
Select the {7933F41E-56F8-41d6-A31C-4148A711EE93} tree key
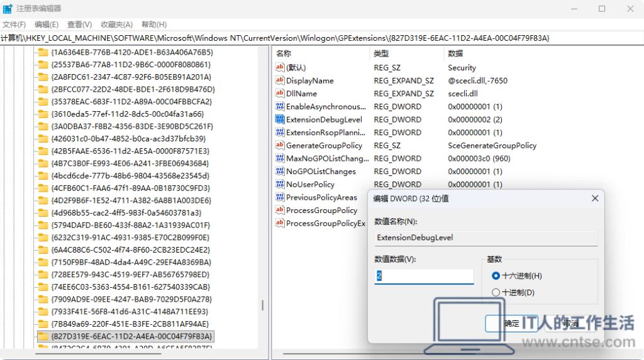coord(130,312)
